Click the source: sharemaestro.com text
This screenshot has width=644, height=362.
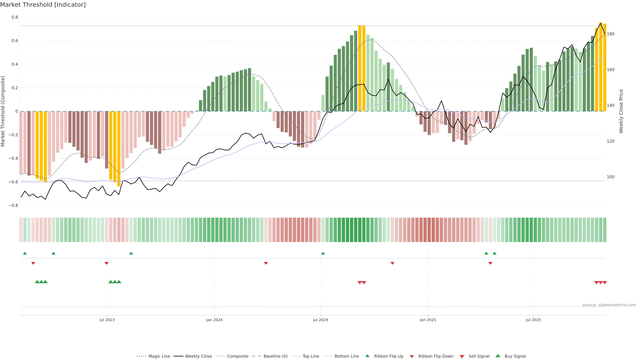(609, 305)
